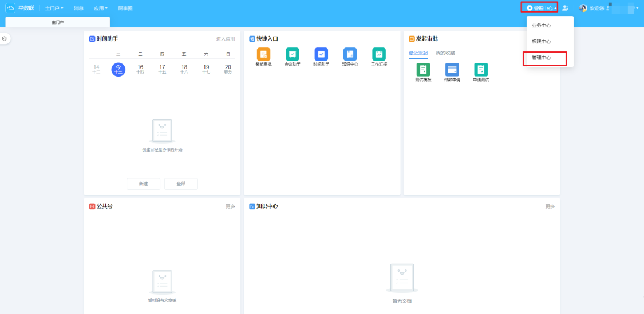Open the 智能审批 shortcut icon

(264, 54)
